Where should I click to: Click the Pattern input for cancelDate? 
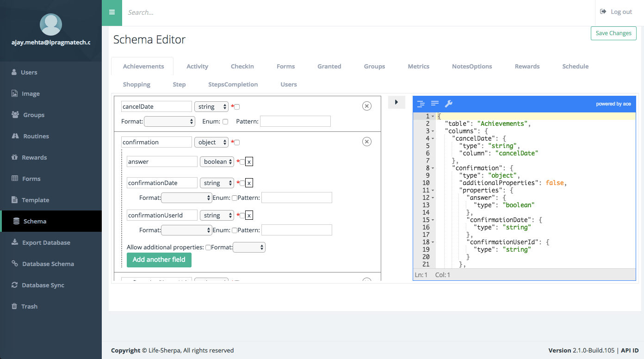(295, 121)
